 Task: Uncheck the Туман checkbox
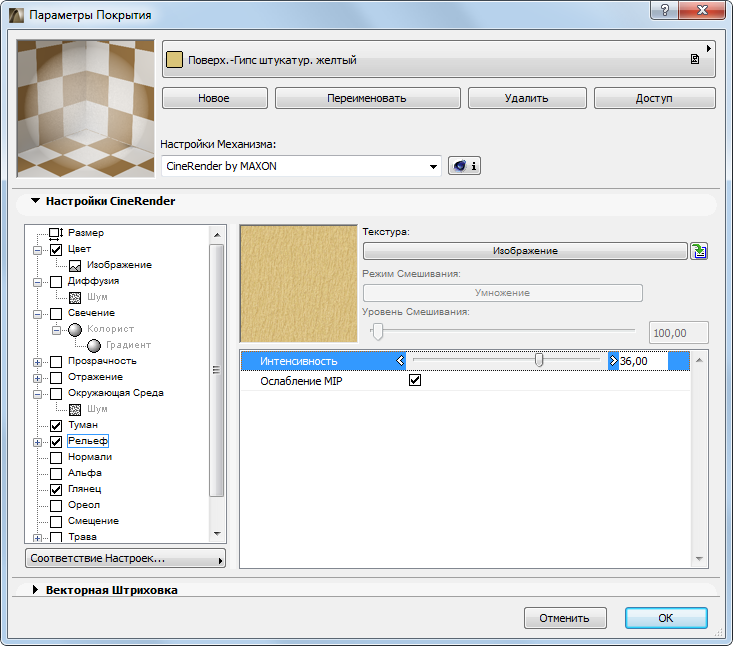point(56,425)
